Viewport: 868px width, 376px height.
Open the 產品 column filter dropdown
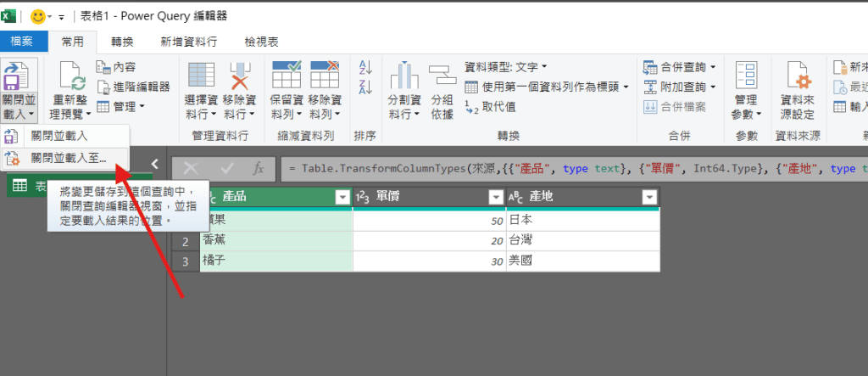(342, 197)
